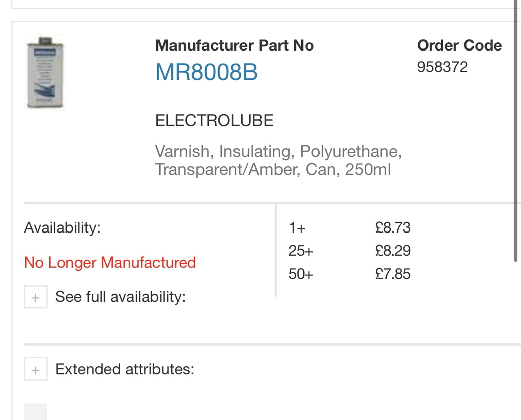Click the vertical scrollbar on the right edge
521x420 pixels.
[x=515, y=130]
